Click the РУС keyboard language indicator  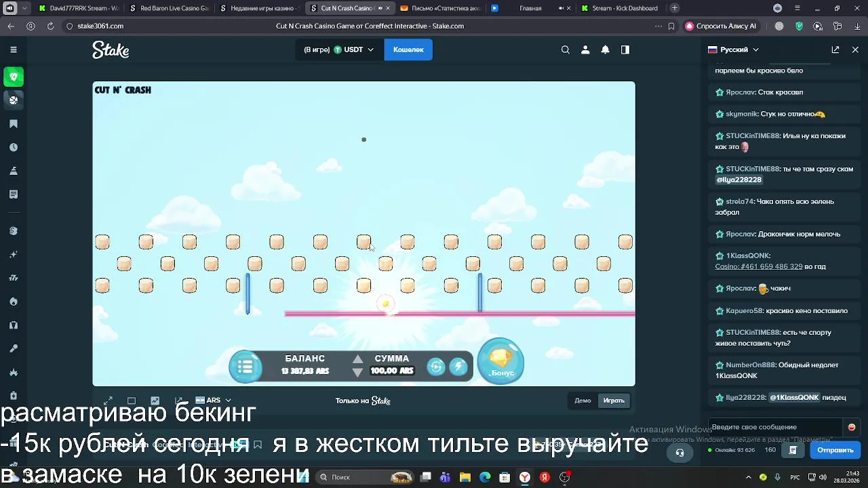[795, 477]
